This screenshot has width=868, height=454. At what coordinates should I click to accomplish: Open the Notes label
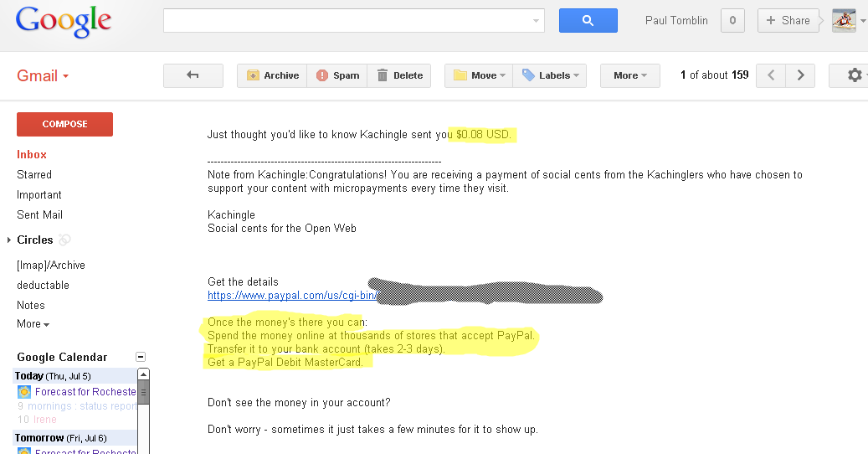click(x=31, y=305)
